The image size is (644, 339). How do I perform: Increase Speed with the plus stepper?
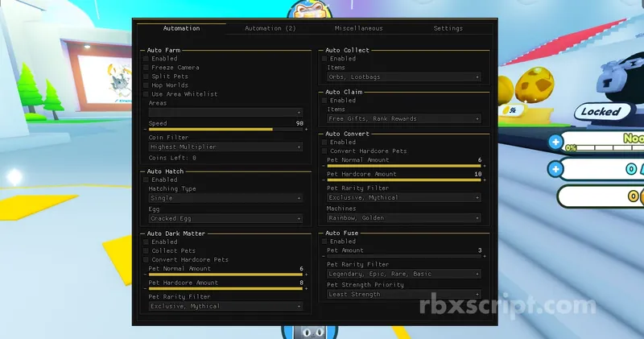pos(306,130)
